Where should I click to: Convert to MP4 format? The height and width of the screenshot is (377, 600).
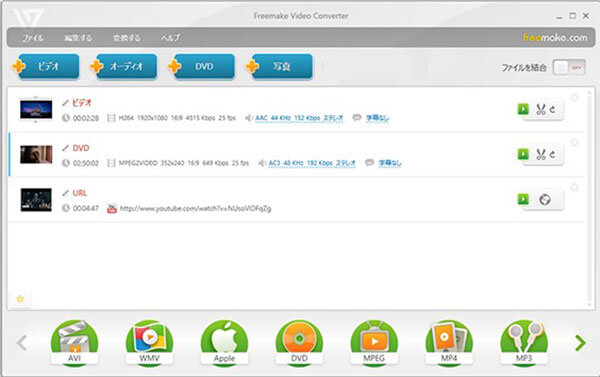coord(449,343)
